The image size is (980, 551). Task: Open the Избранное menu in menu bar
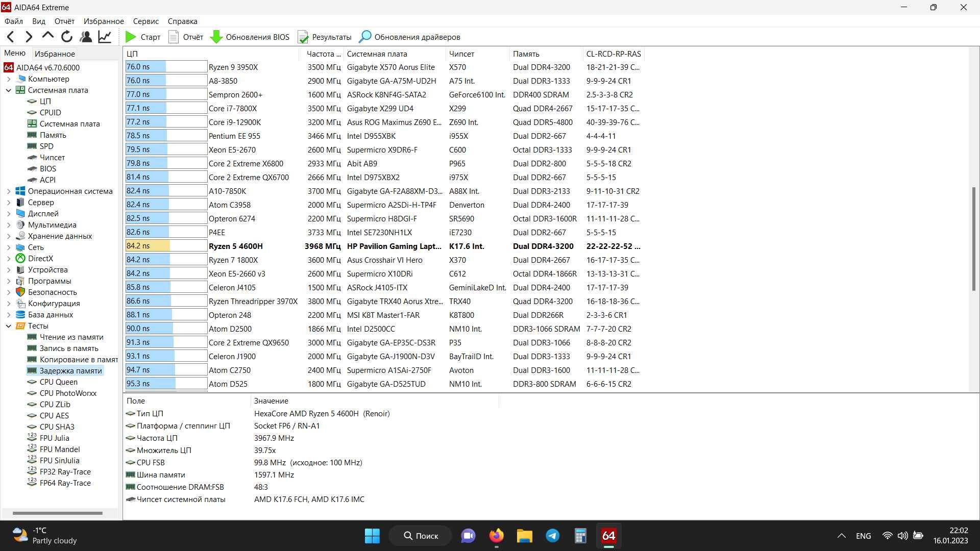click(x=104, y=21)
